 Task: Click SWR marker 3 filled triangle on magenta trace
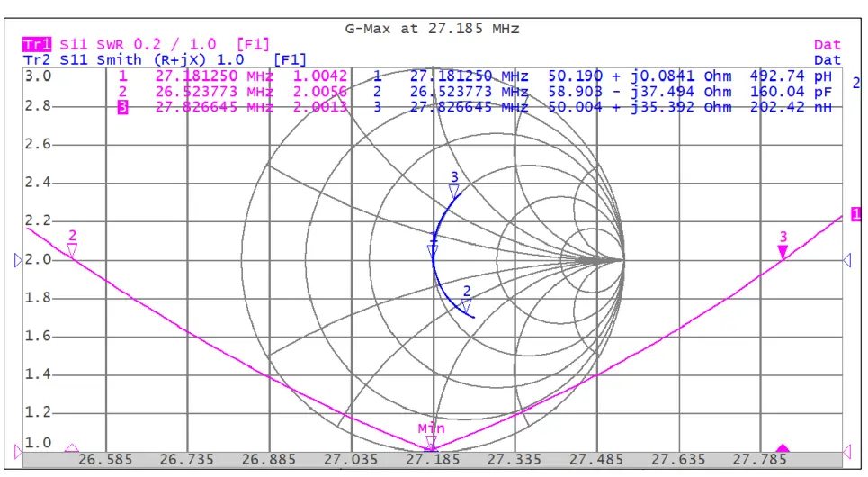[783, 252]
